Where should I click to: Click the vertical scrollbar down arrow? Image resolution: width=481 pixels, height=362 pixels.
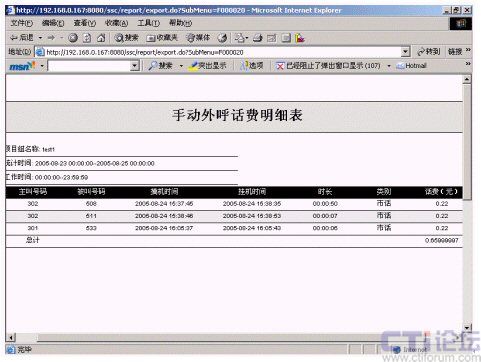[467, 328]
